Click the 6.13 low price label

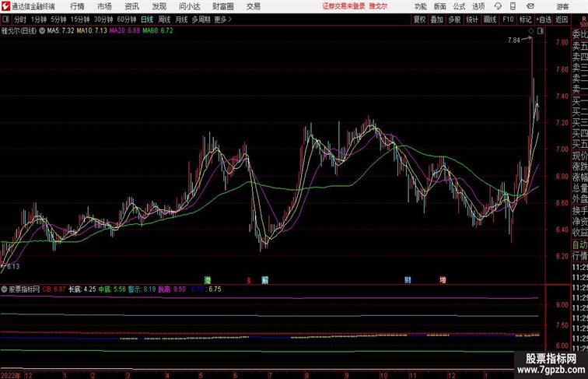[13, 266]
